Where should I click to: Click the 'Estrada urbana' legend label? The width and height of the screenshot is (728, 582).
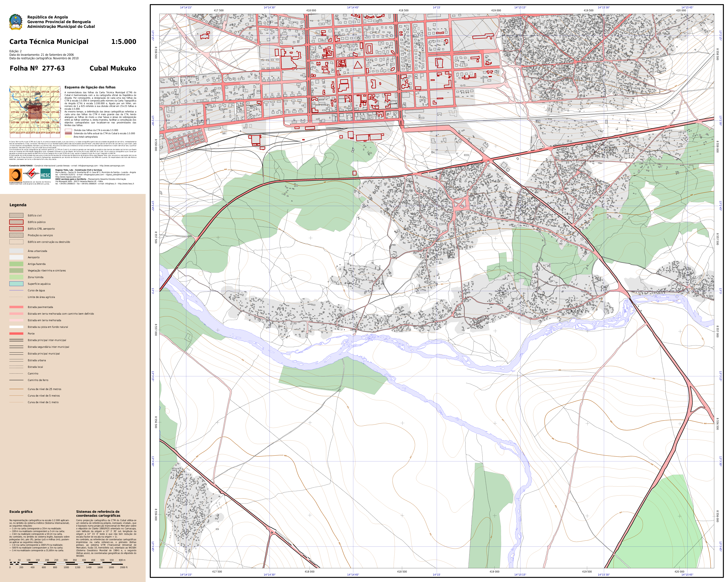(37, 360)
